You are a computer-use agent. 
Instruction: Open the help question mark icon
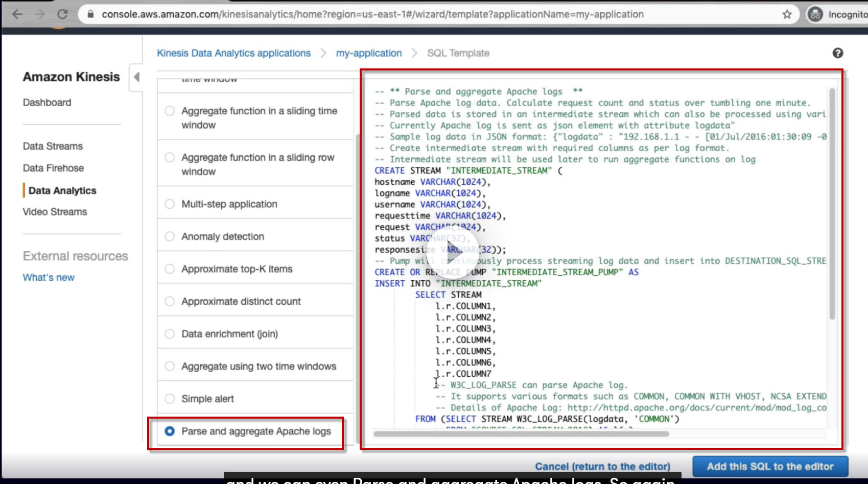click(837, 53)
